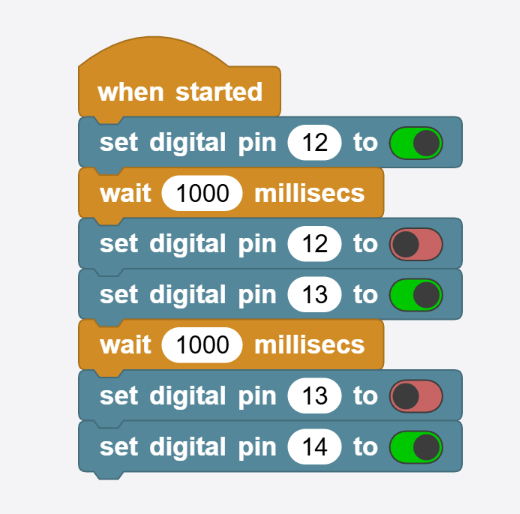
Task: Click the 1000 field in second wait block
Action: click(x=202, y=345)
